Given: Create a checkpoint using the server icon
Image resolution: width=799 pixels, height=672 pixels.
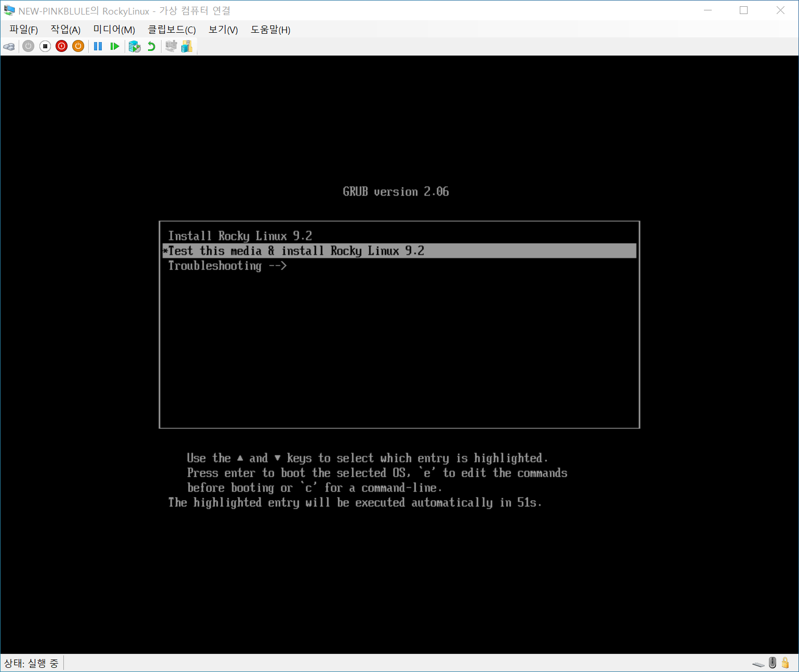Looking at the screenshot, I should pyautogui.click(x=135, y=46).
